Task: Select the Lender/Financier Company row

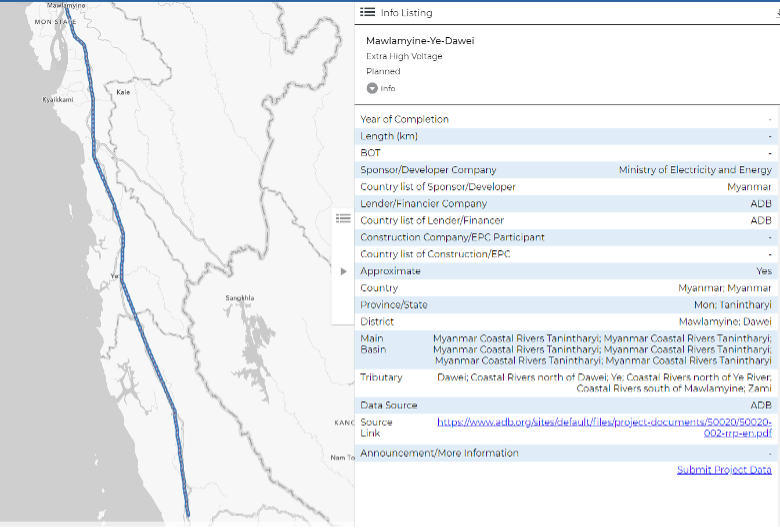Action: pos(566,204)
